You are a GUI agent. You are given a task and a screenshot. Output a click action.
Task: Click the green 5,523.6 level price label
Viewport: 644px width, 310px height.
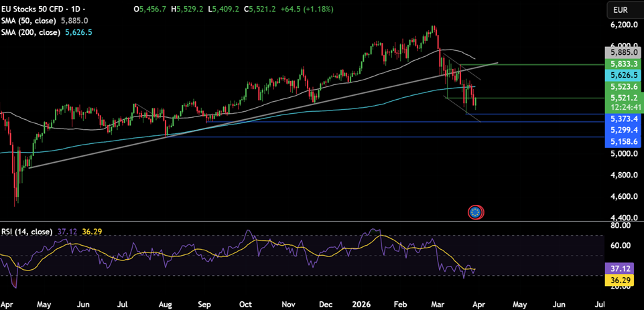pos(623,87)
